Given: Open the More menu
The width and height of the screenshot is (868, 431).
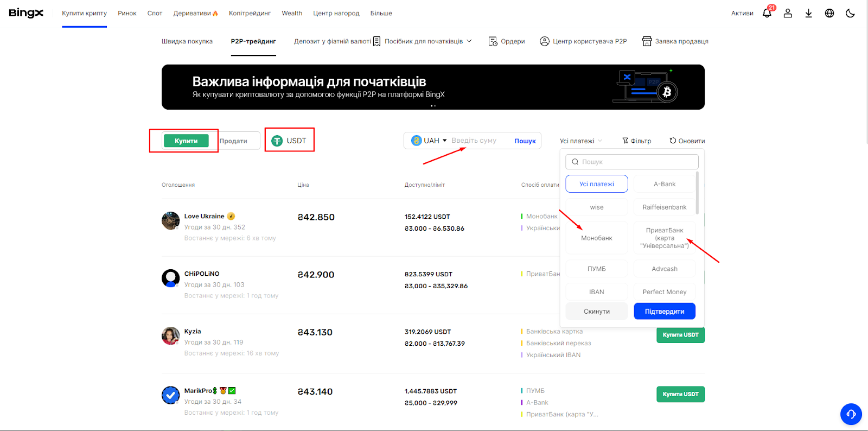Looking at the screenshot, I should pos(381,13).
